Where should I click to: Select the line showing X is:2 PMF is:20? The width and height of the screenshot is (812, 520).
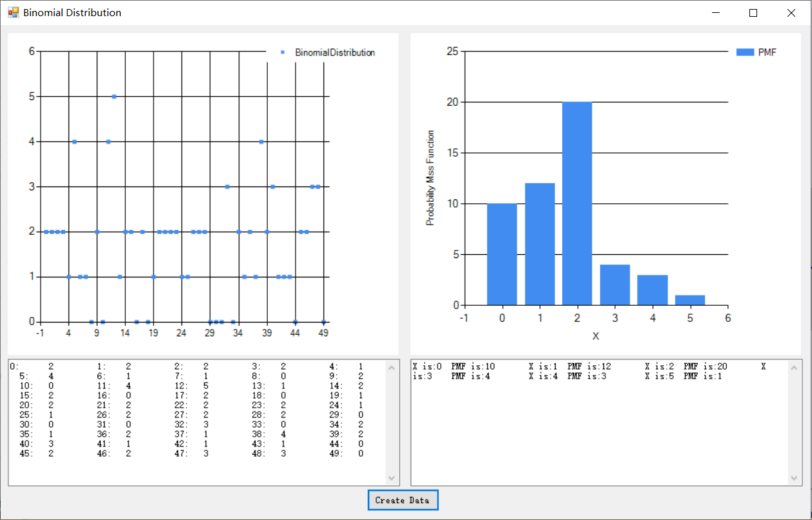click(x=685, y=366)
